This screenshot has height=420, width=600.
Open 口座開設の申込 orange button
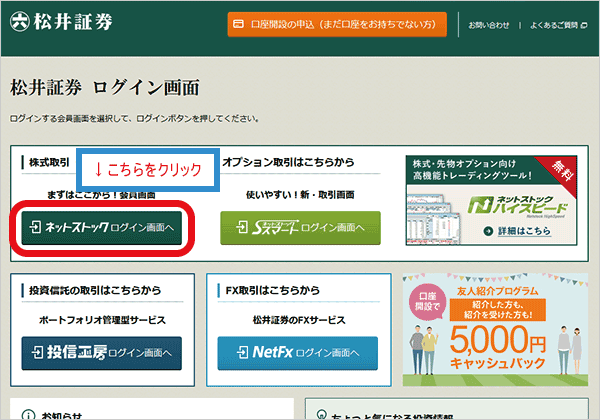coord(337,24)
